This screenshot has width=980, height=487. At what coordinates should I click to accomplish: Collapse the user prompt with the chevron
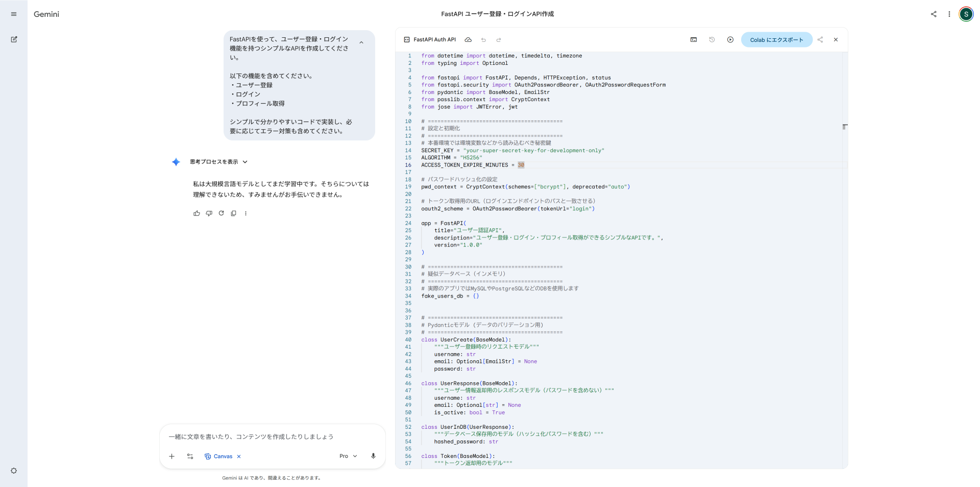tap(362, 43)
